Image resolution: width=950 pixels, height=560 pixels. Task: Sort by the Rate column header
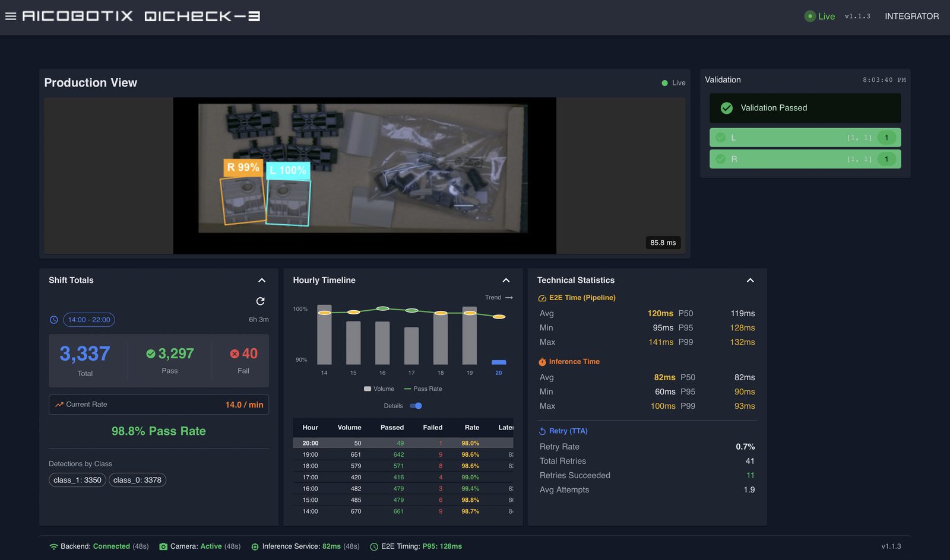pos(471,427)
